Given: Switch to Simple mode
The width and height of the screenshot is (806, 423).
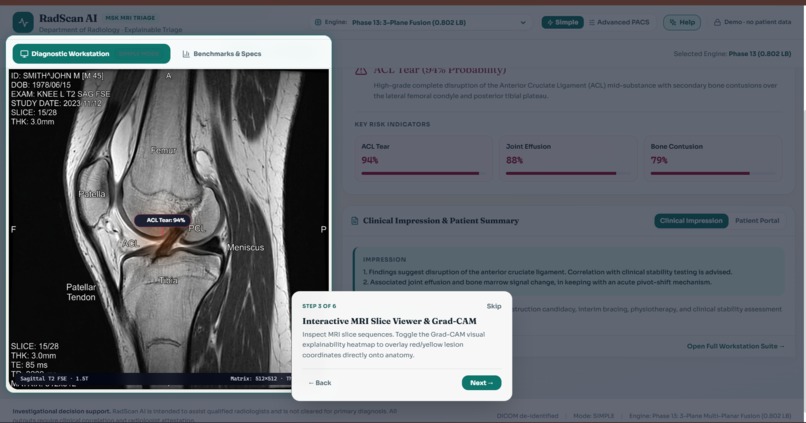Looking at the screenshot, I should coord(562,22).
